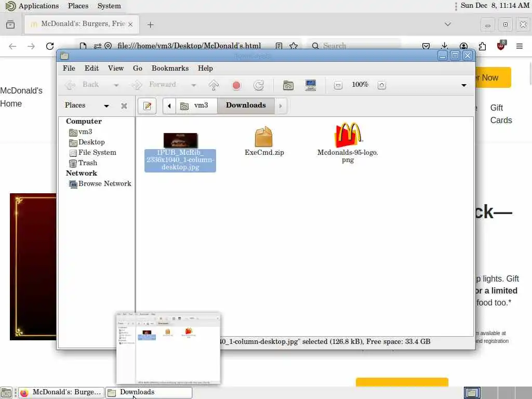Select the vm3 path bar button

196,105
